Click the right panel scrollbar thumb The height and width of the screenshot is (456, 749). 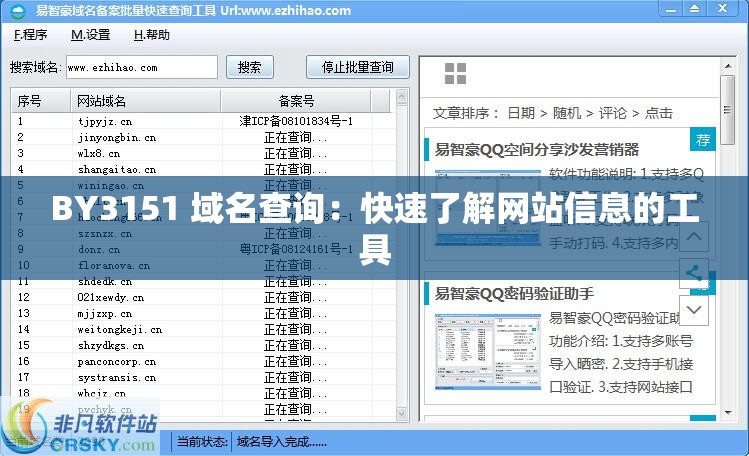[728, 110]
